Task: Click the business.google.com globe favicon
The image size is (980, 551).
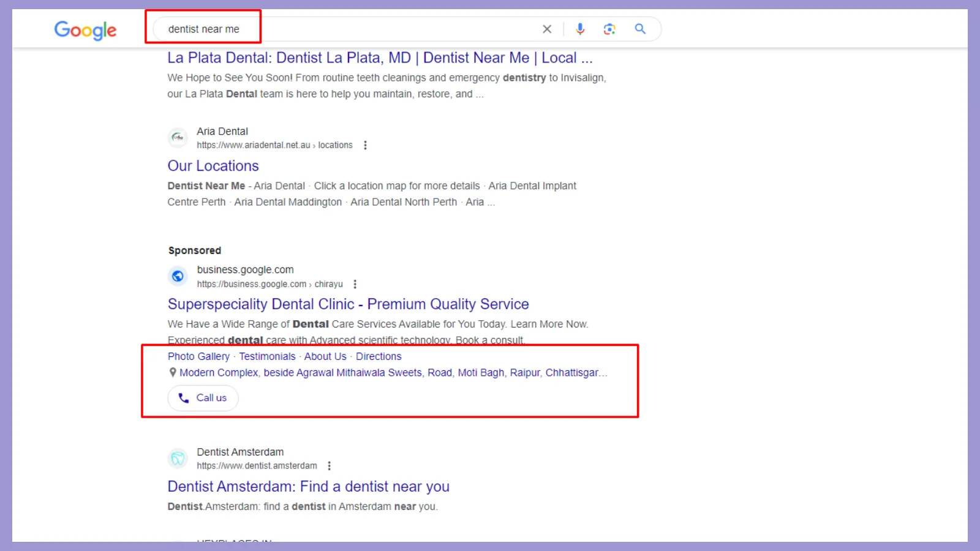Action: [x=178, y=276]
